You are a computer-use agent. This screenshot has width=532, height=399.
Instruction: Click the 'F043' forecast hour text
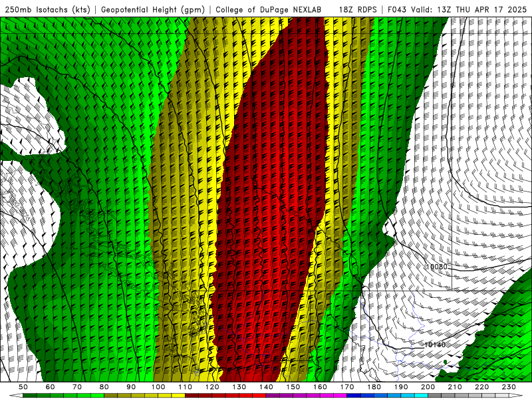coord(397,9)
